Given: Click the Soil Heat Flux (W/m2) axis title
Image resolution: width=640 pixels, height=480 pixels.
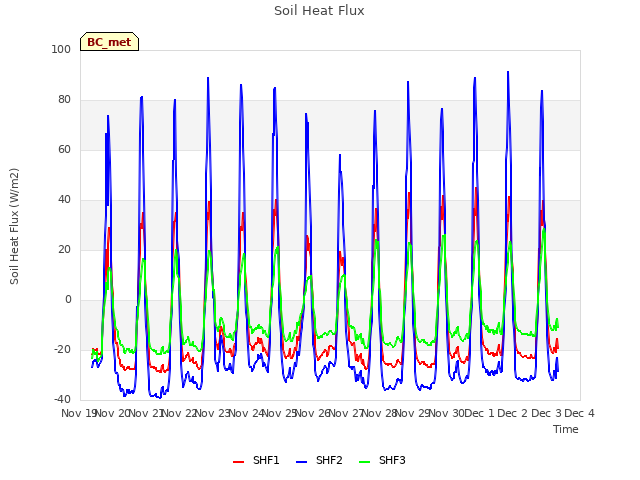Looking at the screenshot, I should coord(14,226).
